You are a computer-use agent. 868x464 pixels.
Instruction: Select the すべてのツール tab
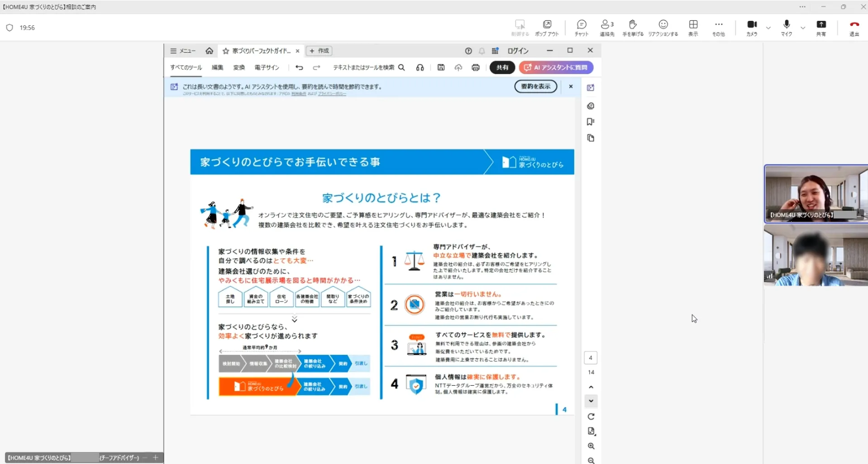[x=186, y=67]
